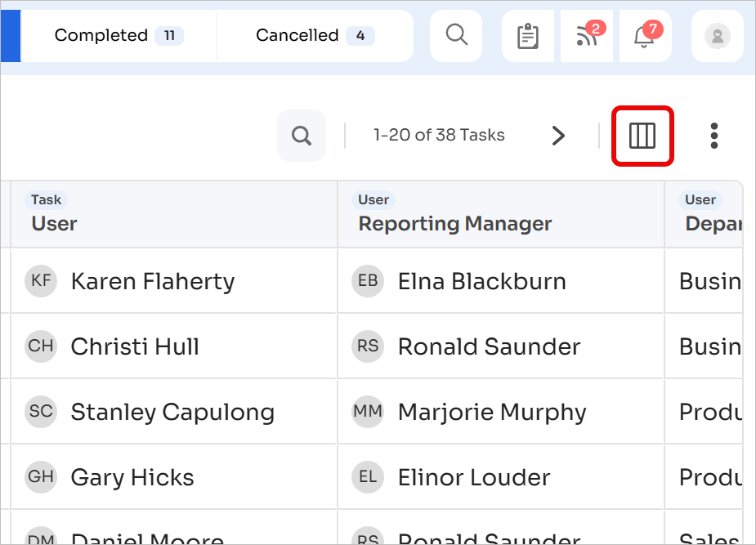
Task: Select manager Elna Blackburn
Action: pos(481,281)
